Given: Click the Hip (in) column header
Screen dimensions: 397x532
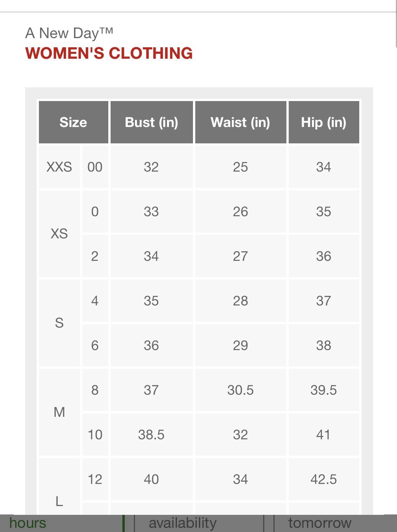Looking at the screenshot, I should coord(324,122).
